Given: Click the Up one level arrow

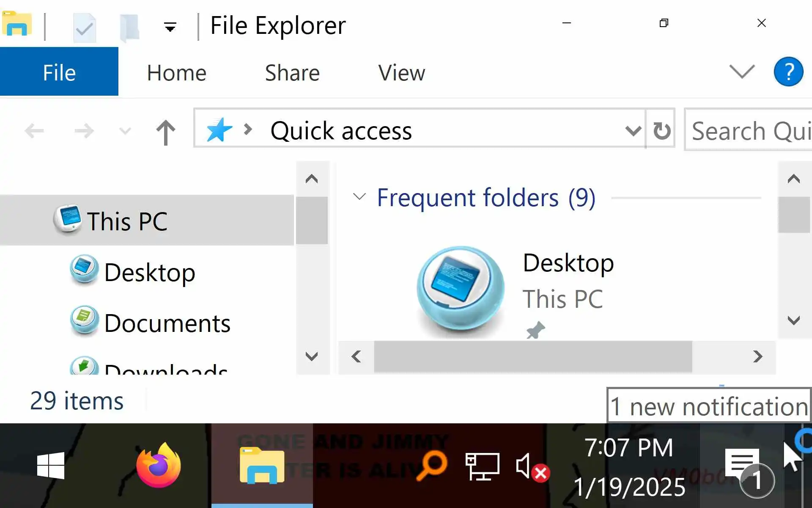Looking at the screenshot, I should 165,132.
